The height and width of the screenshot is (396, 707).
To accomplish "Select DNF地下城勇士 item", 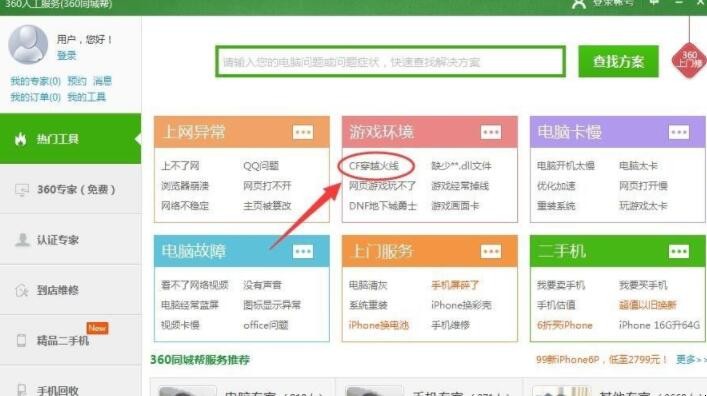I will point(383,206).
